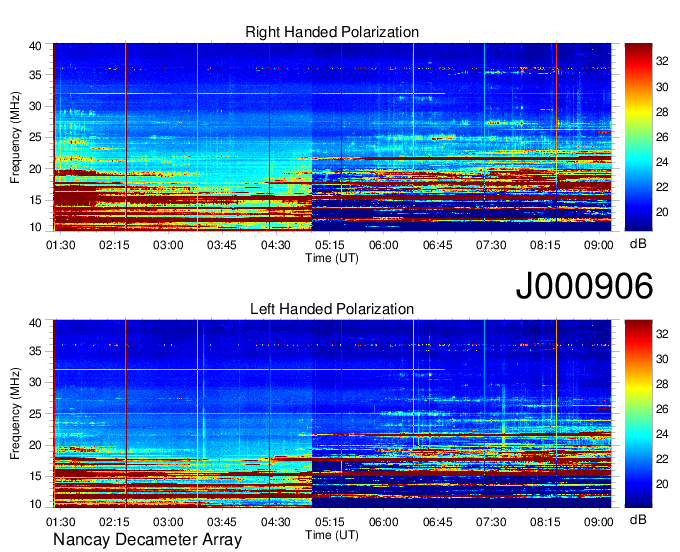
Task: Click the 28 value on the lower color bar scale
Action: [x=662, y=384]
